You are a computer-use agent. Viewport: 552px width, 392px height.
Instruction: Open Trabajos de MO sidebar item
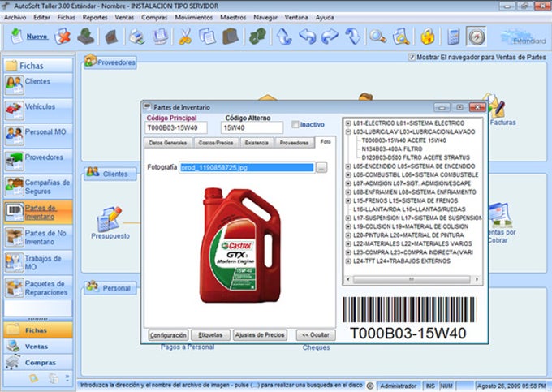[x=38, y=262]
